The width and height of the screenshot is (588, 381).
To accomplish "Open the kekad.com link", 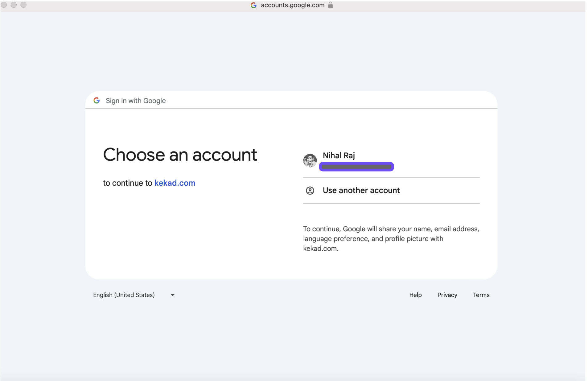I will click(175, 183).
